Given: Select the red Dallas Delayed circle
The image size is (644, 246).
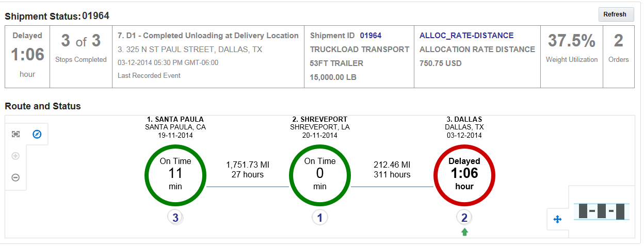Looking at the screenshot, I should click(464, 174).
